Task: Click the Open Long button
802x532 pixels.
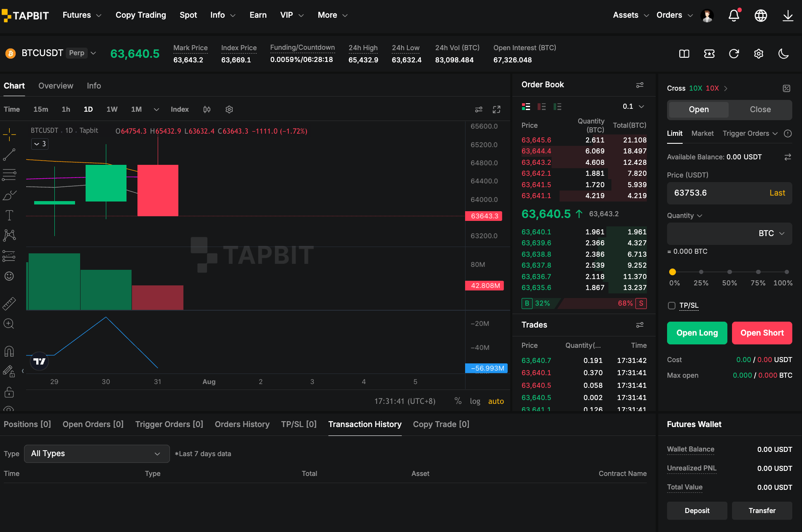Action: pyautogui.click(x=697, y=333)
